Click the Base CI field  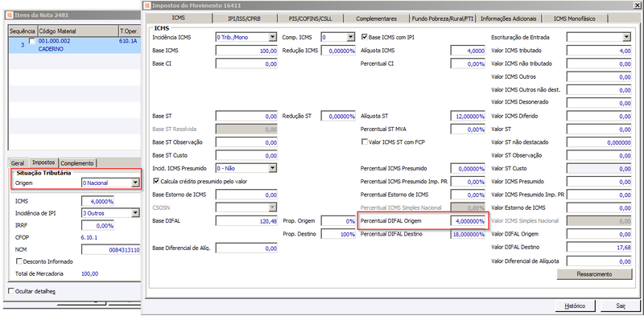[246, 64]
